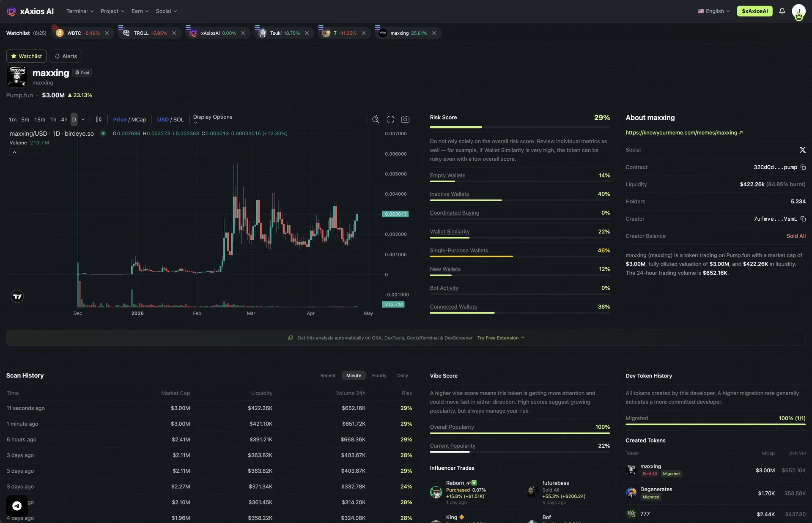Screen dimensions: 812x523
Task: Click the Empty Wallets metric label
Action: (x=447, y=175)
